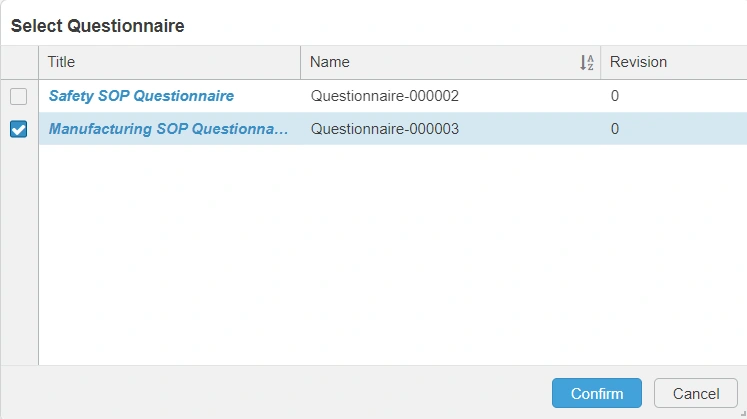Viewport: 747px width, 419px height.
Task: Click the divider between Name and Revision columns
Action: pyautogui.click(x=601, y=62)
